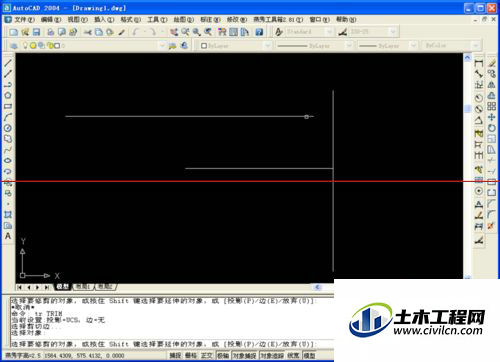500x362 pixels.
Task: Click the Layer Previous icon
Action: pyautogui.click(x=184, y=45)
